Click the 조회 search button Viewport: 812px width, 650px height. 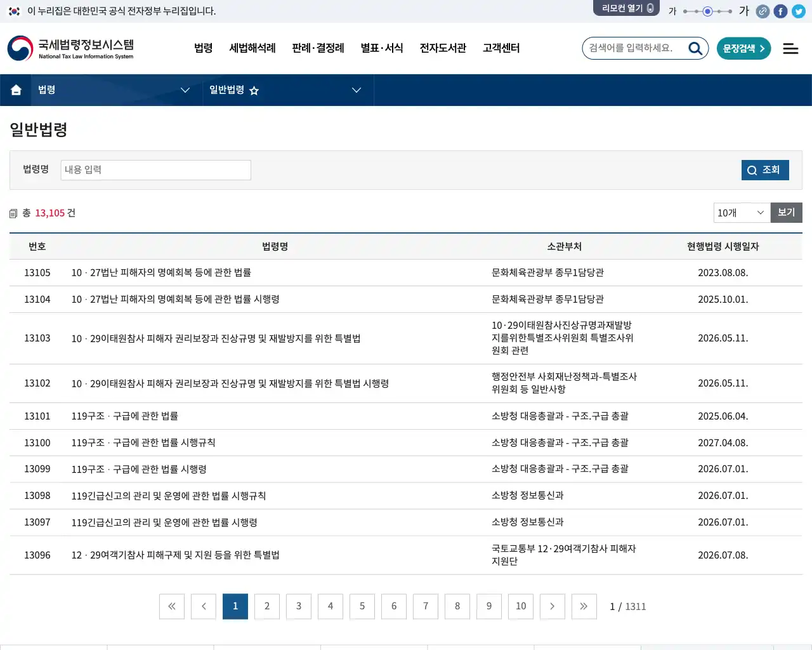click(765, 170)
